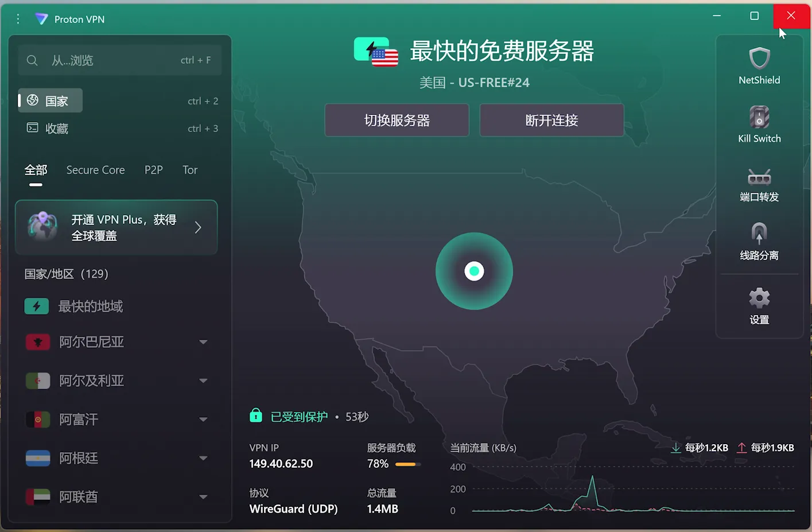This screenshot has height=532, width=812.
Task: Click the 断开连接 disconnect button
Action: 551,120
